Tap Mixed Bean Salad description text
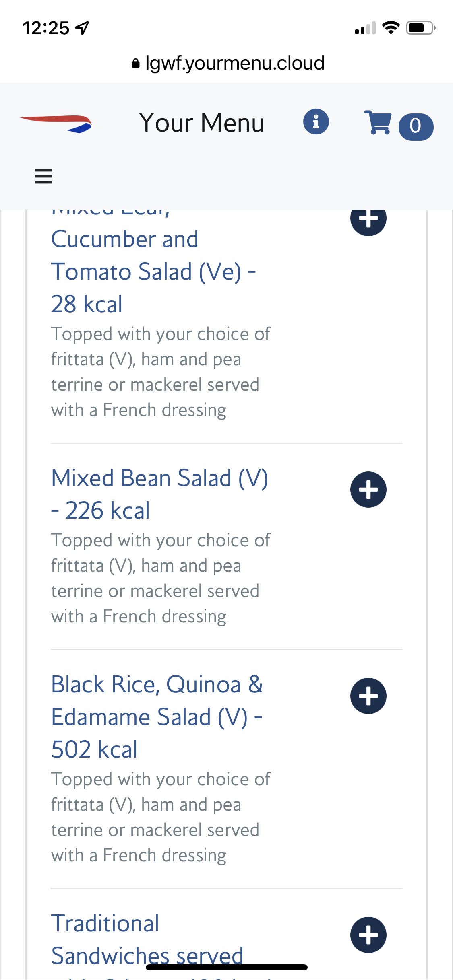 pyautogui.click(x=160, y=578)
